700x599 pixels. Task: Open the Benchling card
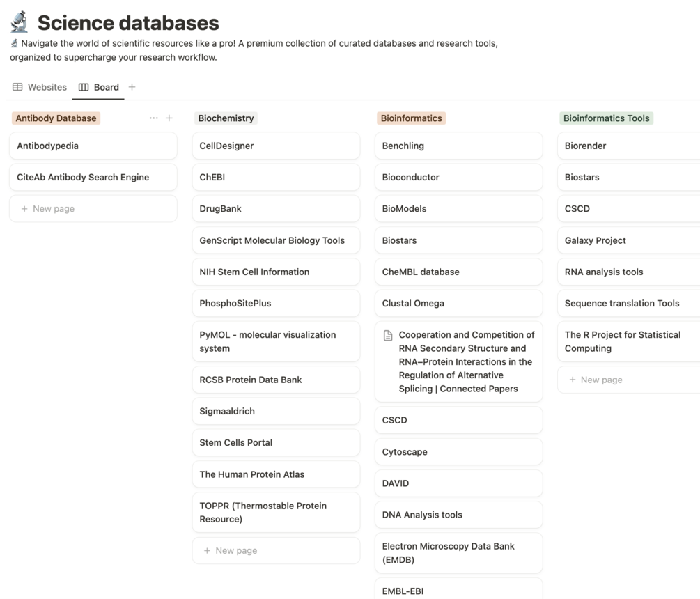[x=458, y=146]
